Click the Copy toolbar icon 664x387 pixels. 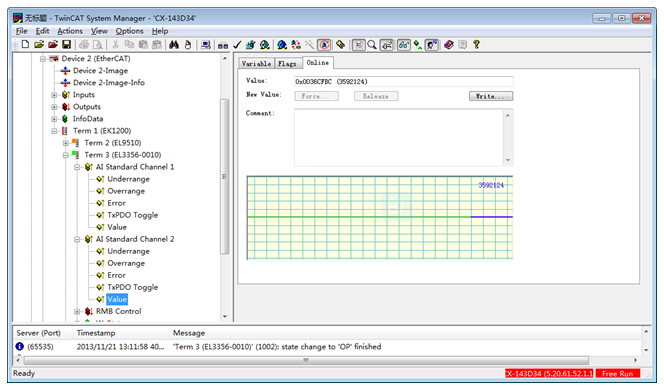pos(129,44)
